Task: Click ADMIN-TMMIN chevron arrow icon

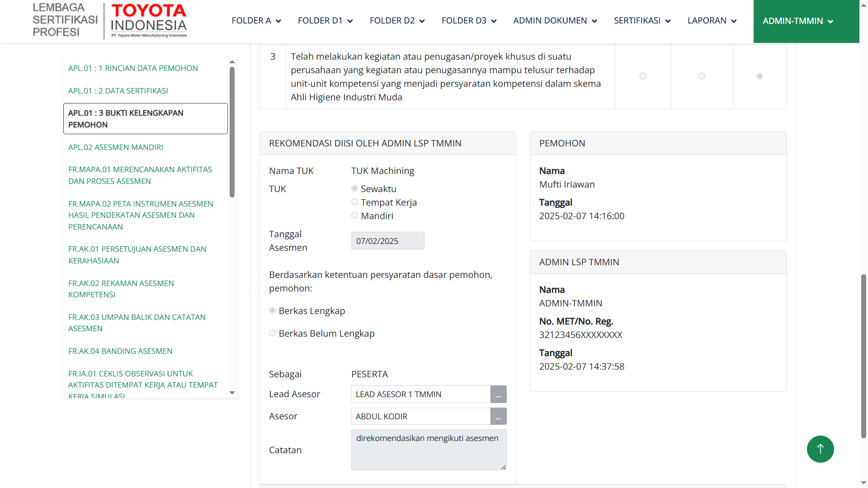Action: click(x=830, y=22)
